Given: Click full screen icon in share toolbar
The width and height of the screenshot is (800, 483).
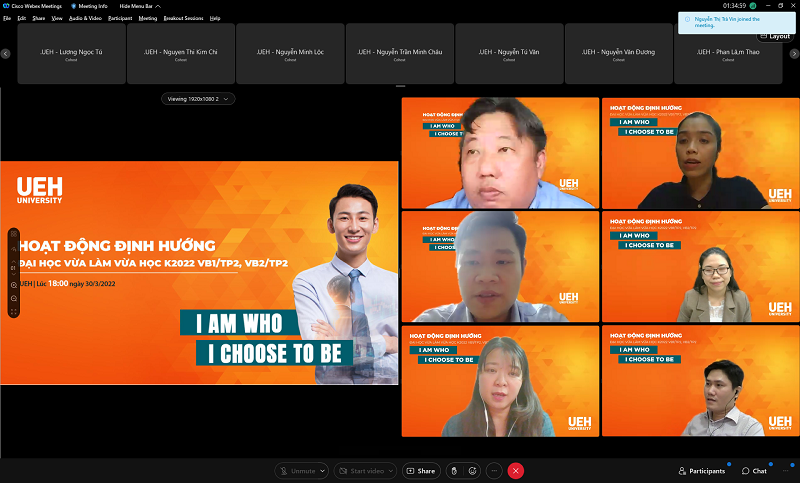Looking at the screenshot, I should (14, 312).
